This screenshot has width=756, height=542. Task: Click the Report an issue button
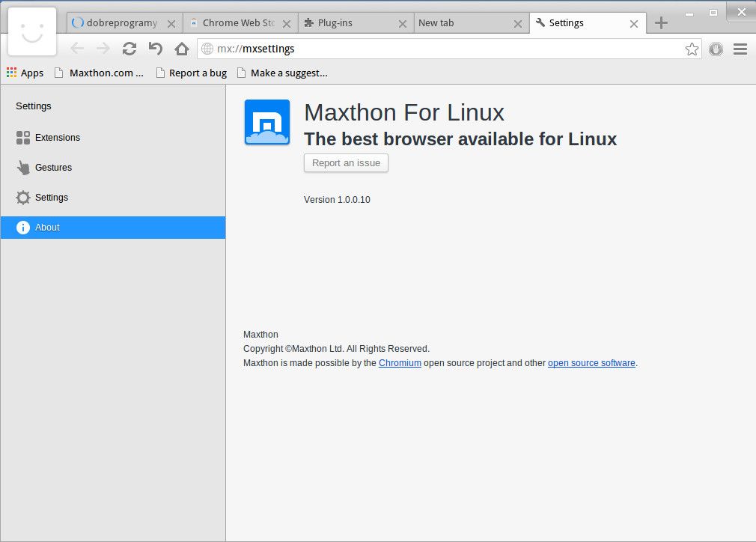coord(346,163)
